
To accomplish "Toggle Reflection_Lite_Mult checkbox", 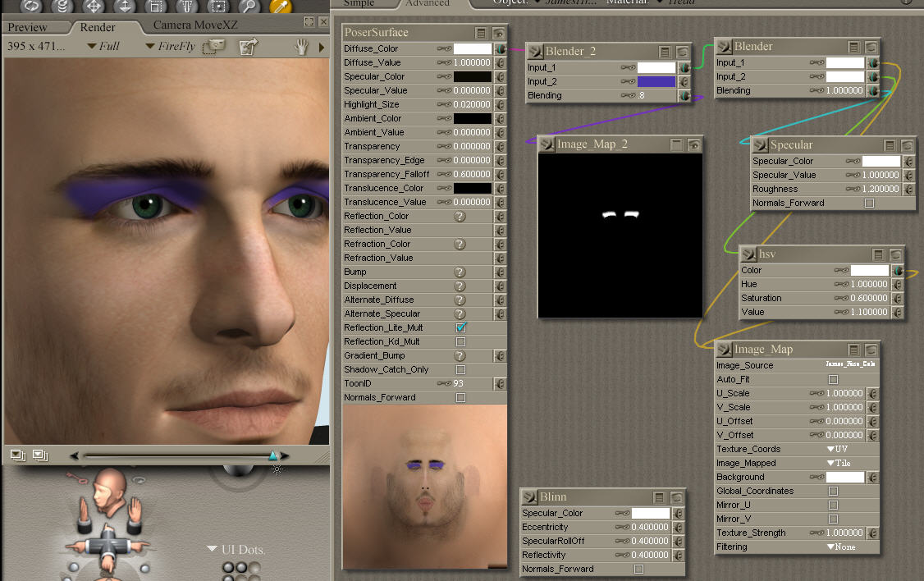I will click(460, 327).
